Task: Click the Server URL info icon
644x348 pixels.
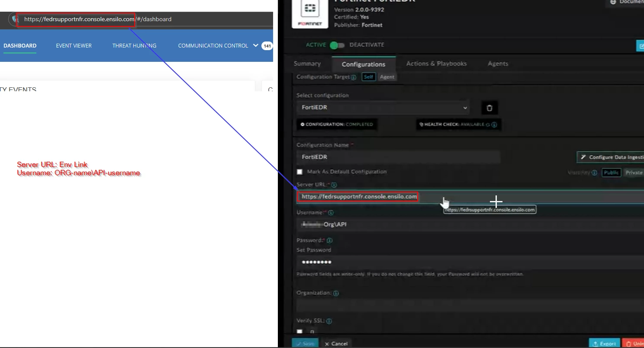Action: coord(334,185)
